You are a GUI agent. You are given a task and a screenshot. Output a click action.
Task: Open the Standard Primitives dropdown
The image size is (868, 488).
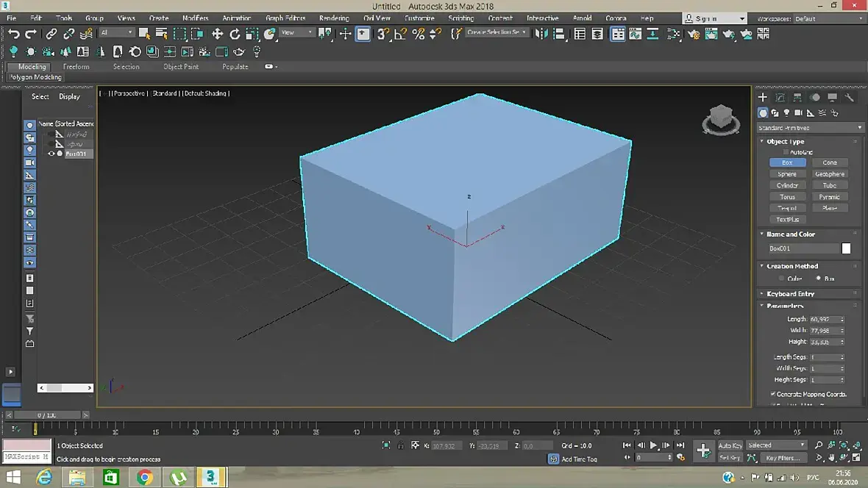pos(810,128)
